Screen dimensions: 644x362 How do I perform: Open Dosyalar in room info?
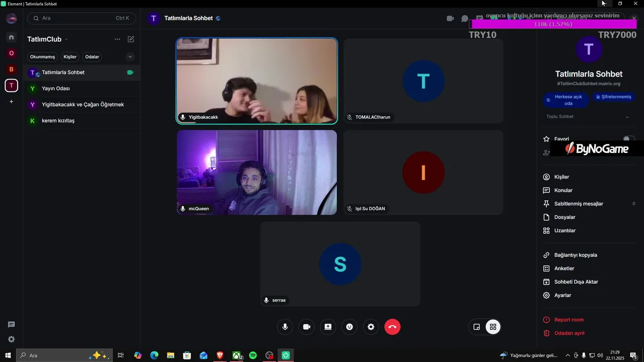pos(589,217)
